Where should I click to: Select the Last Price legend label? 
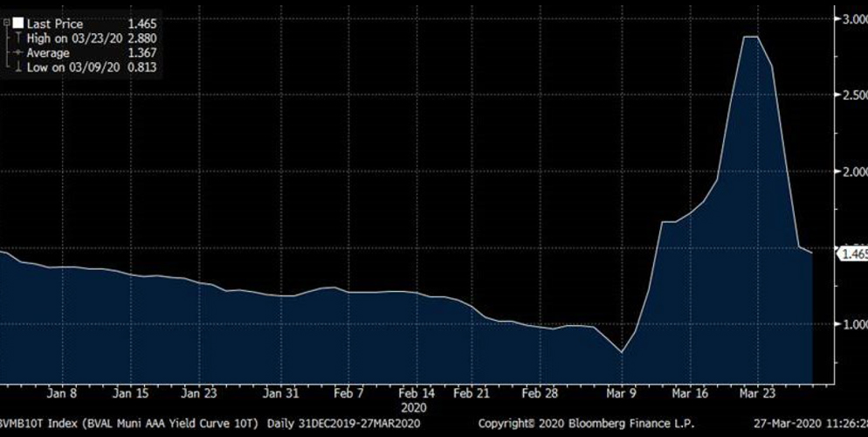pyautogui.click(x=55, y=24)
